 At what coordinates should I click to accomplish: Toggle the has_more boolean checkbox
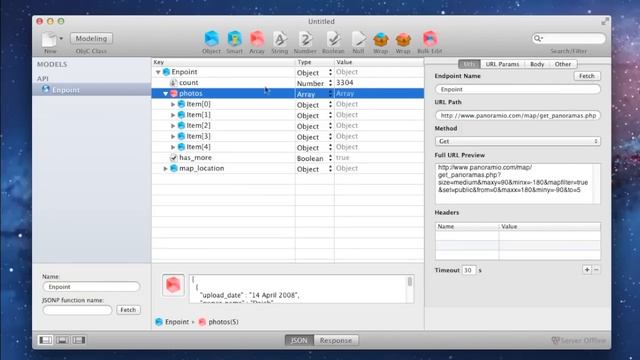173,158
